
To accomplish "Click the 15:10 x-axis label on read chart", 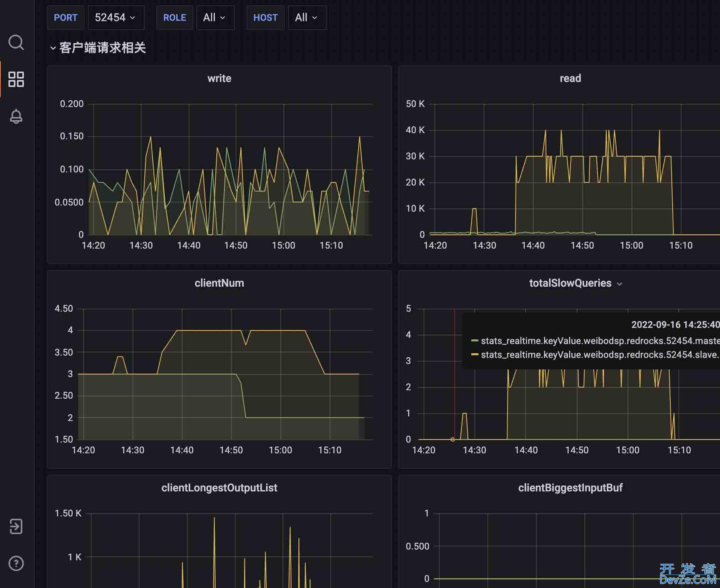I will [681, 246].
